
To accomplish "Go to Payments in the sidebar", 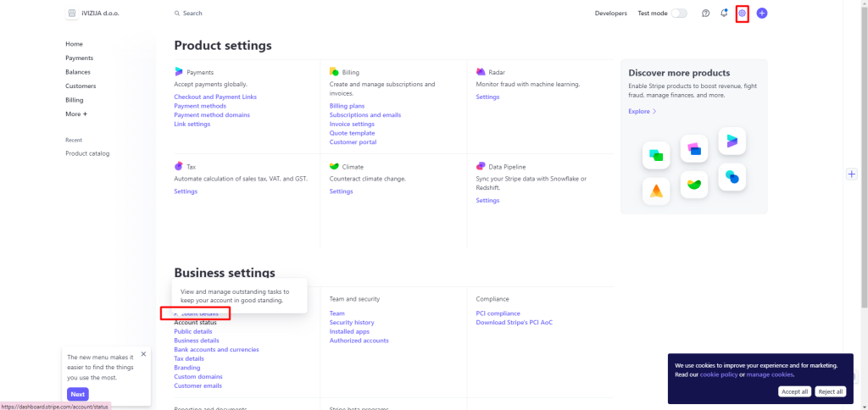I will click(79, 58).
